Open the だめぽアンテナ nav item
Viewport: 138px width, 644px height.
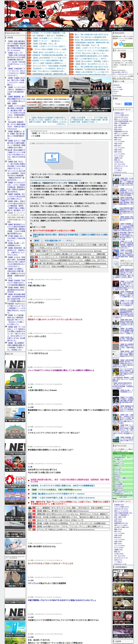pos(36,30)
